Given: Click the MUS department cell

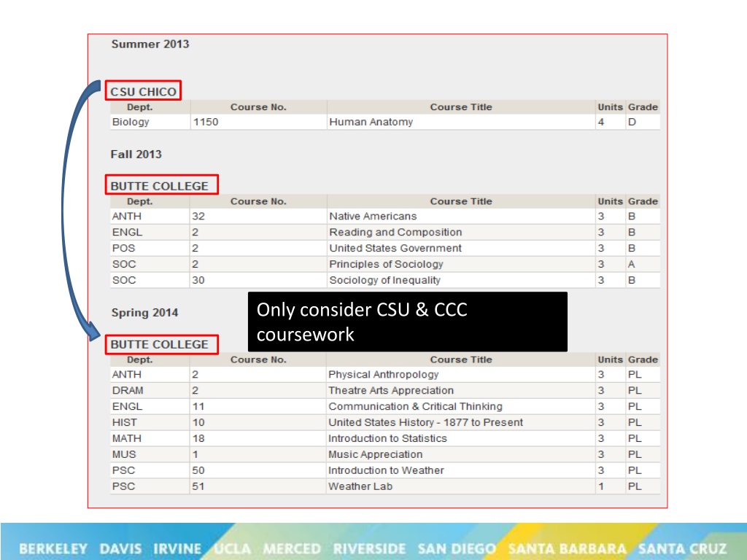Looking at the screenshot, I should coord(124,454).
